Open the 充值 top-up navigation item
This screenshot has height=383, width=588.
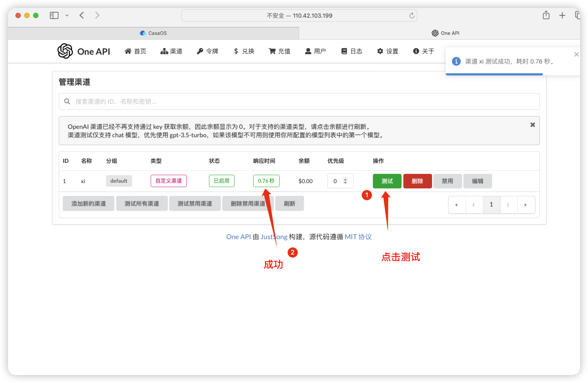pyautogui.click(x=280, y=51)
